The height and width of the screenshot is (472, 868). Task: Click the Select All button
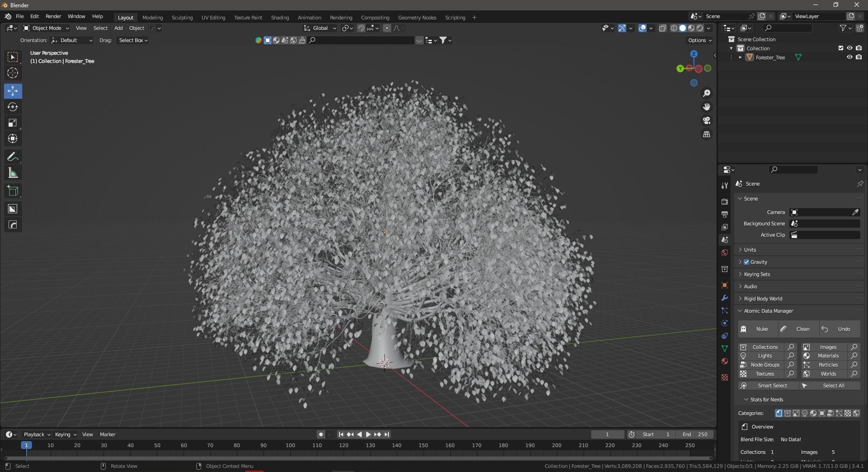click(830, 386)
